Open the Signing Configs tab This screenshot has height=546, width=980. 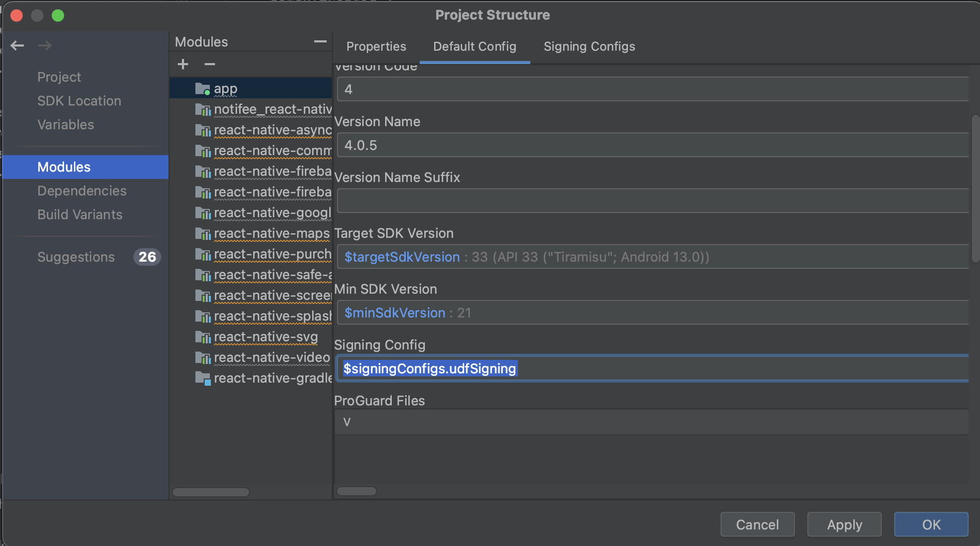(589, 47)
